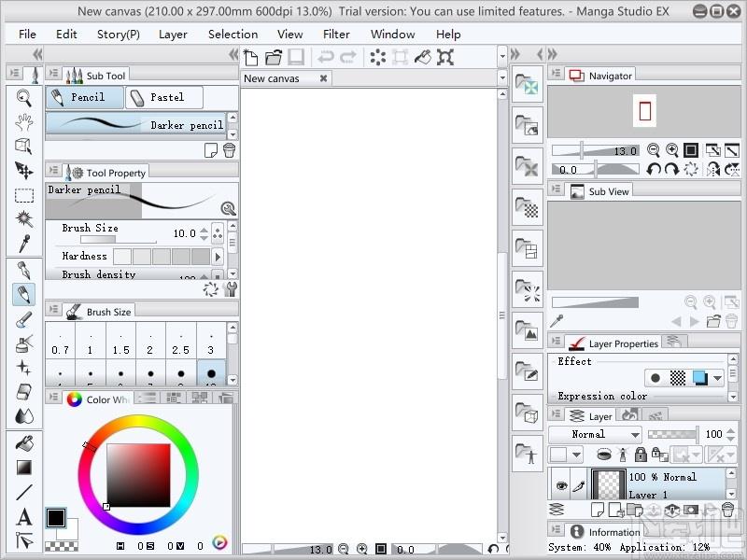Select the Correct line tool
The width and height of the screenshot is (747, 560).
coord(24,541)
